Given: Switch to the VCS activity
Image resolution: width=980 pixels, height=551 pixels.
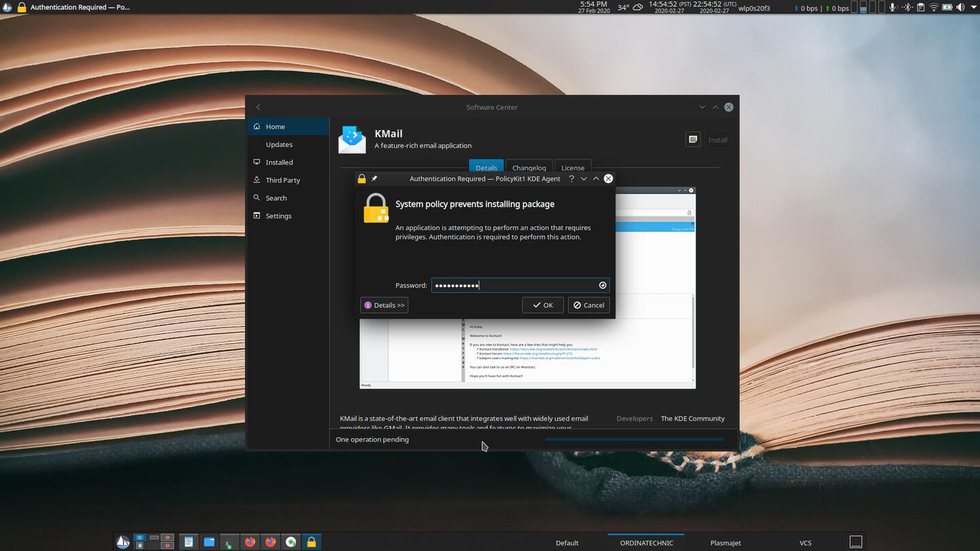Looking at the screenshot, I should click(805, 543).
